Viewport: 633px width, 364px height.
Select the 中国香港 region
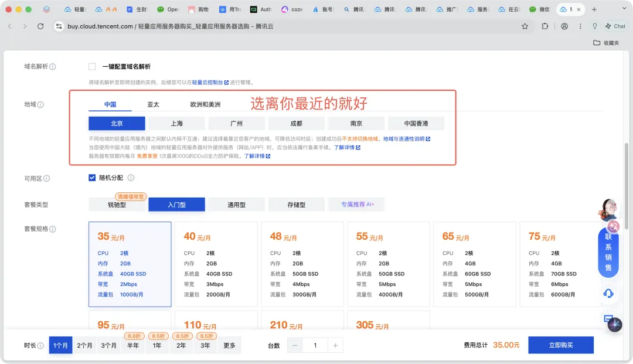click(x=416, y=124)
